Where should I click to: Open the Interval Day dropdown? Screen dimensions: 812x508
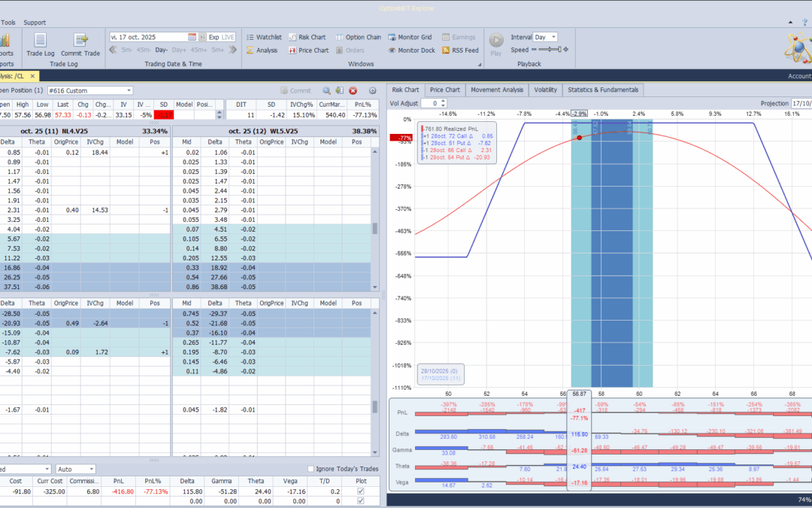[x=553, y=38]
